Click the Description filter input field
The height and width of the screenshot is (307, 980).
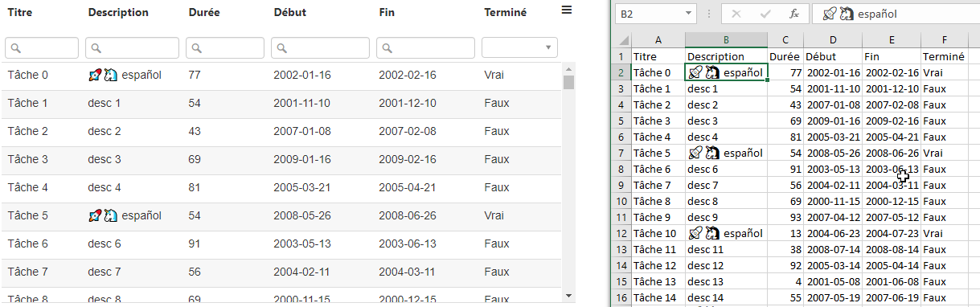(x=133, y=47)
